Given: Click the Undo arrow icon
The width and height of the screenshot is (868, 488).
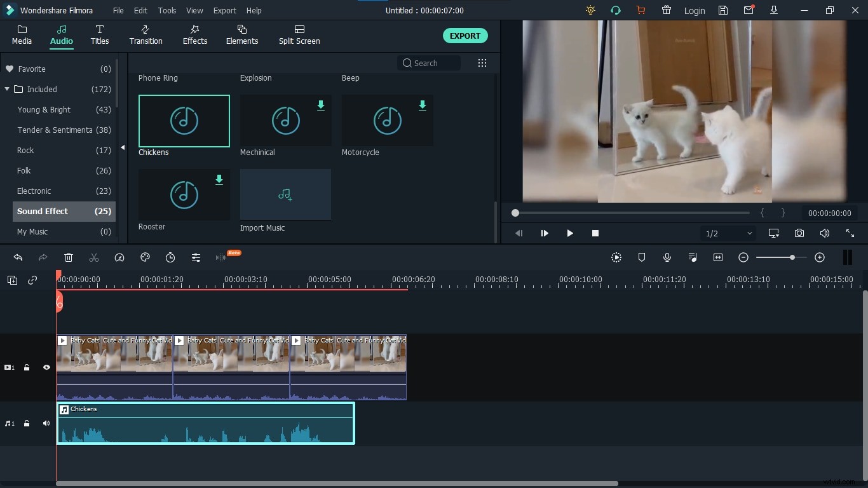Looking at the screenshot, I should 18,257.
